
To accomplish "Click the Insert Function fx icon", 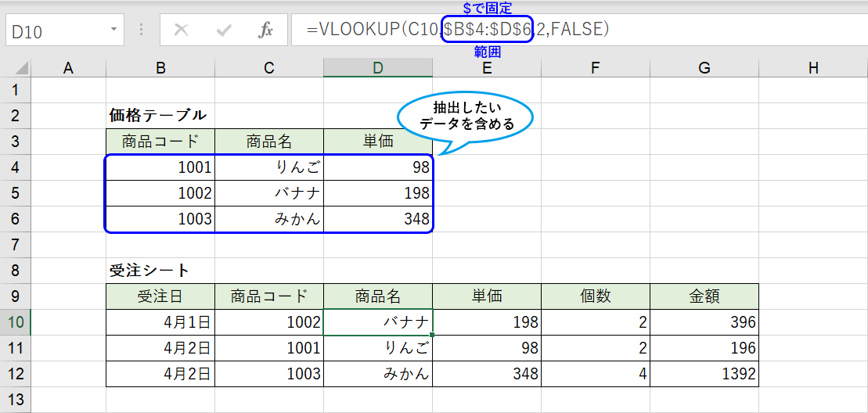I will click(265, 31).
